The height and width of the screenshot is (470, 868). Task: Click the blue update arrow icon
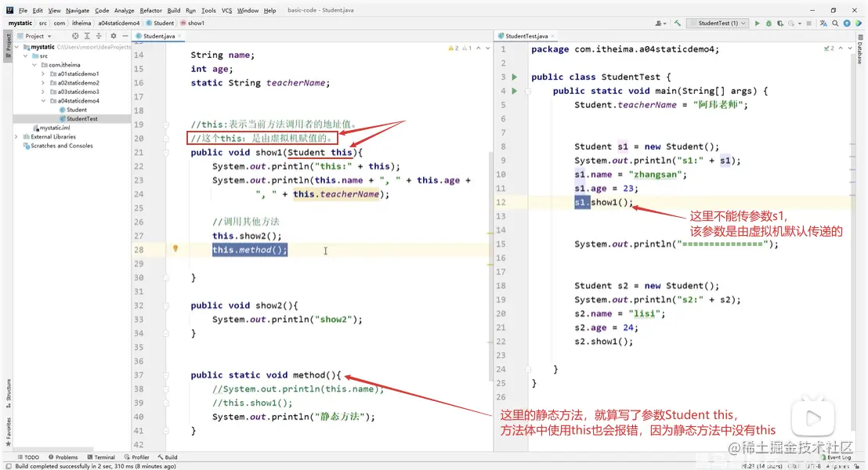[x=847, y=23]
